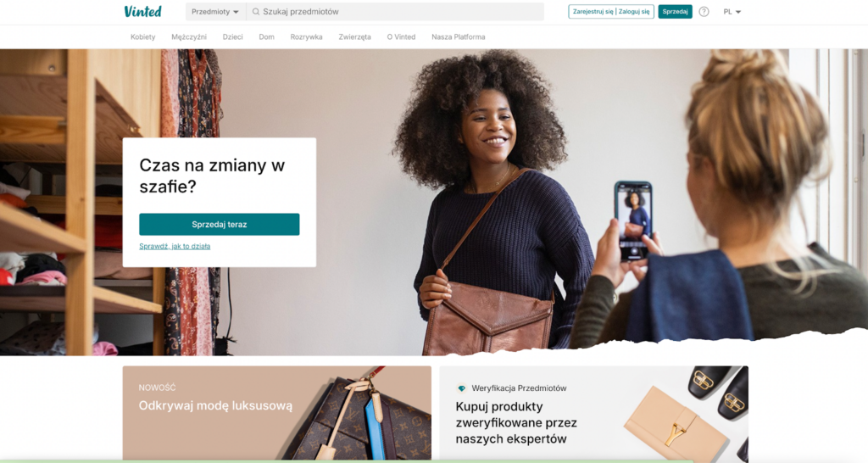This screenshot has height=463, width=868.
Task: Focus the Szukaj przedmiotów search field
Action: 395,12
